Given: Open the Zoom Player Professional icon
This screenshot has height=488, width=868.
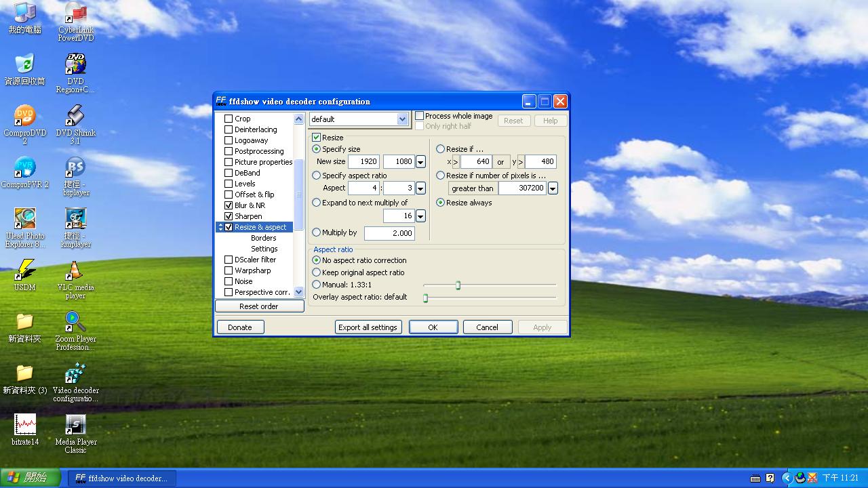Looking at the screenshot, I should coord(75,323).
